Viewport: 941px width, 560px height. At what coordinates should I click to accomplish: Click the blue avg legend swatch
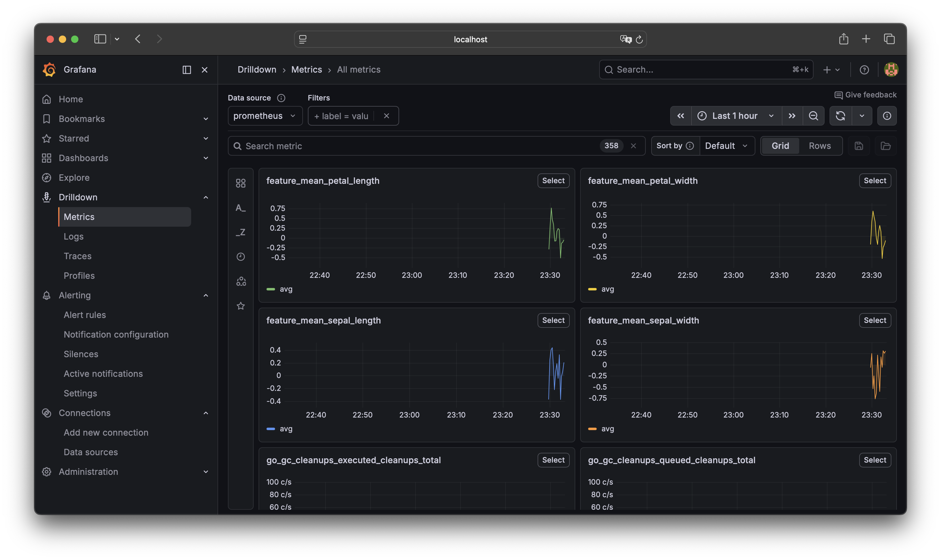tap(270, 429)
